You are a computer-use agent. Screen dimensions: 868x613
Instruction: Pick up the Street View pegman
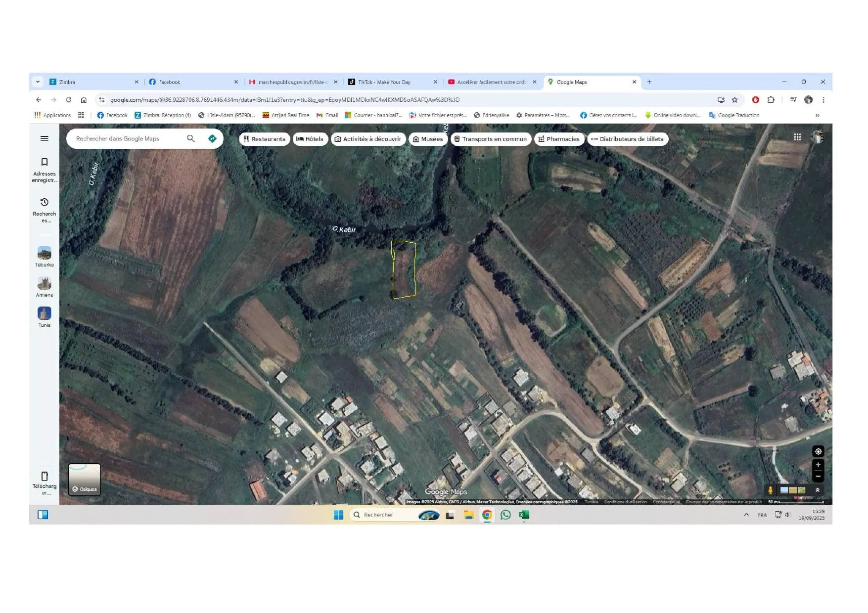coord(770,490)
